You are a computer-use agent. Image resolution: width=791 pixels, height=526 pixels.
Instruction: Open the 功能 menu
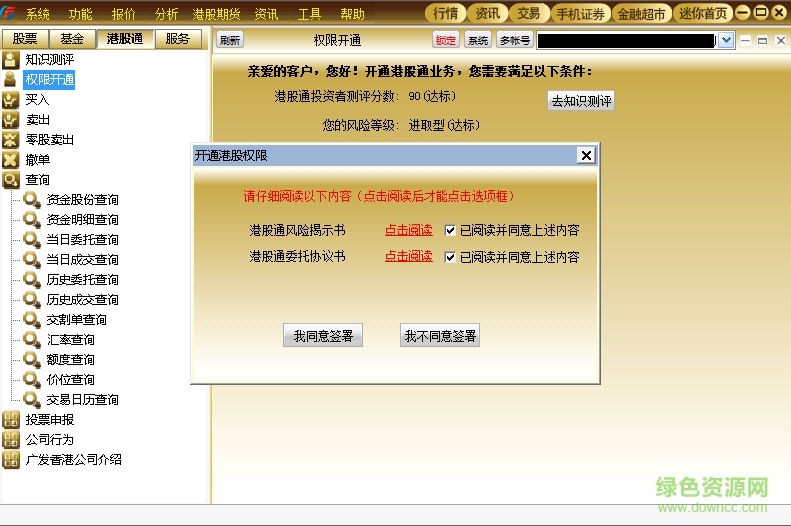click(x=81, y=14)
